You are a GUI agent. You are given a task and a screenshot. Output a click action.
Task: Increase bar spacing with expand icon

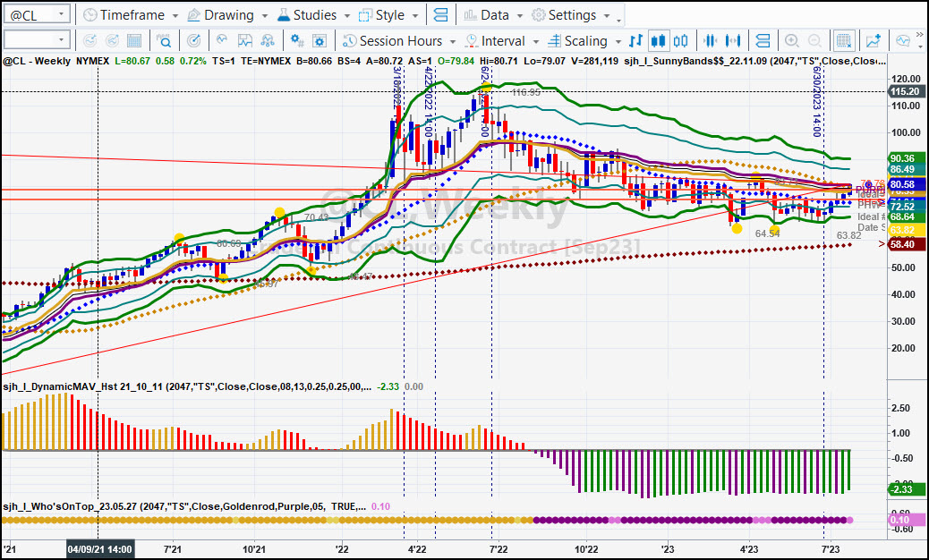click(x=733, y=41)
